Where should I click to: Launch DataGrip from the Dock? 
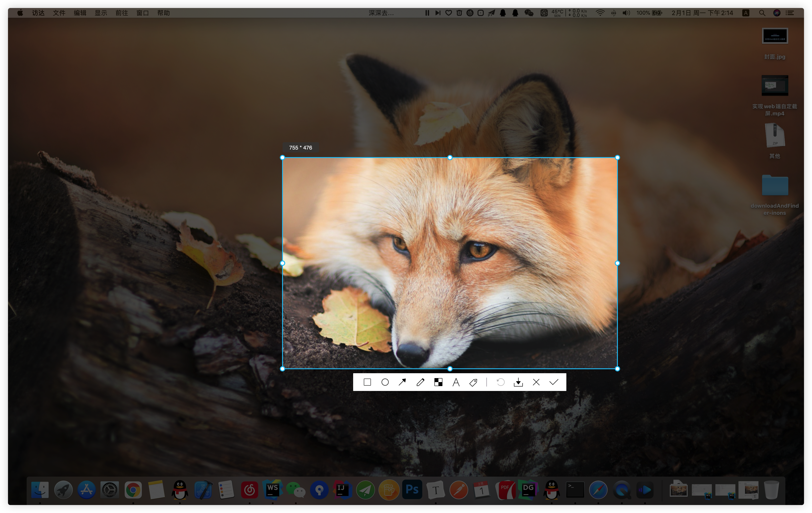(x=528, y=490)
